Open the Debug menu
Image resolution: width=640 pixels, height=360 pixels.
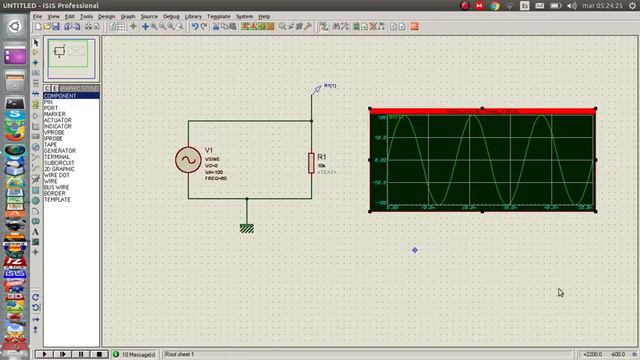pos(171,16)
